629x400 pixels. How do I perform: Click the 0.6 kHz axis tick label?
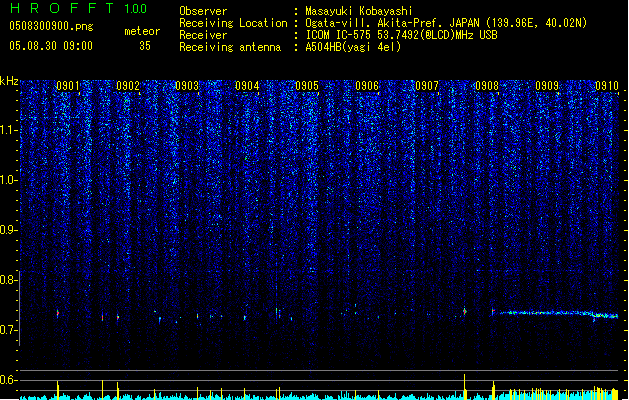pos(9,380)
